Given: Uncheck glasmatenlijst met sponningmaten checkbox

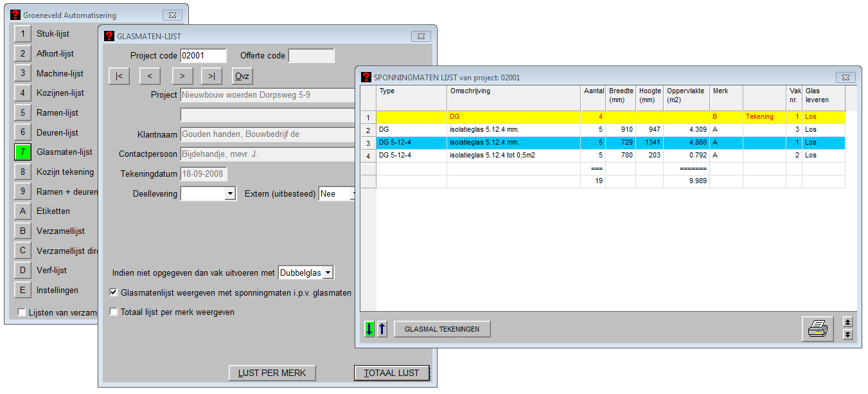Looking at the screenshot, I should coord(114,292).
